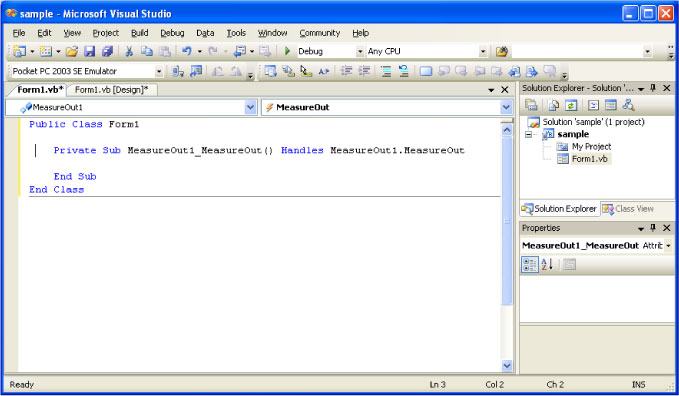Switch to Form1.vb [Design]* tab
This screenshot has height=396, width=679.
click(x=111, y=90)
